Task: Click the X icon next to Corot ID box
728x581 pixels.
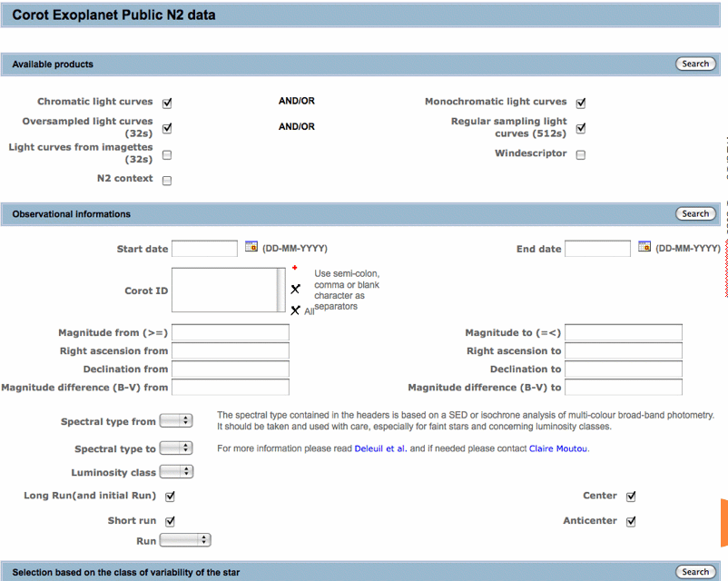Action: [295, 290]
